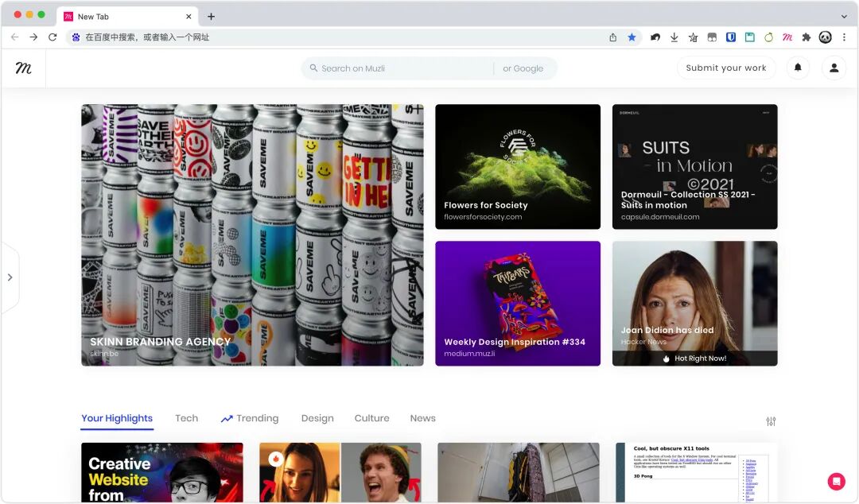Open the SKINN BRANDING AGENCY card
The height and width of the screenshot is (504, 859).
click(x=252, y=235)
